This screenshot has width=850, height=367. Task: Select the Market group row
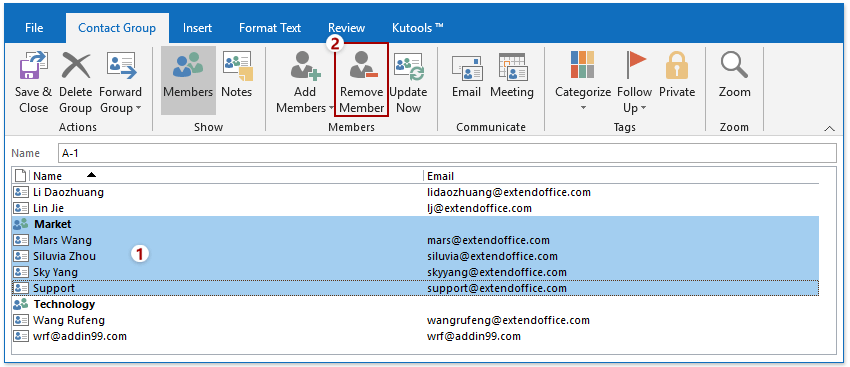click(415, 224)
